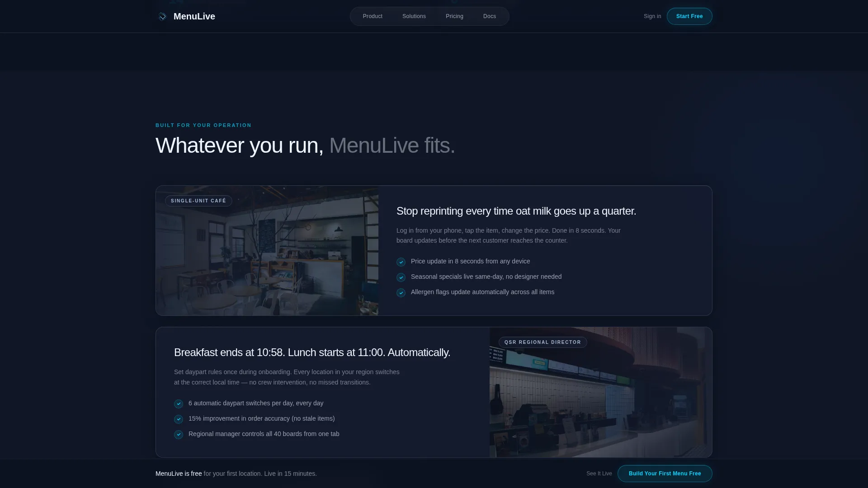Click checkmark icon beside 6 automatic daypart switches

pyautogui.click(x=179, y=404)
